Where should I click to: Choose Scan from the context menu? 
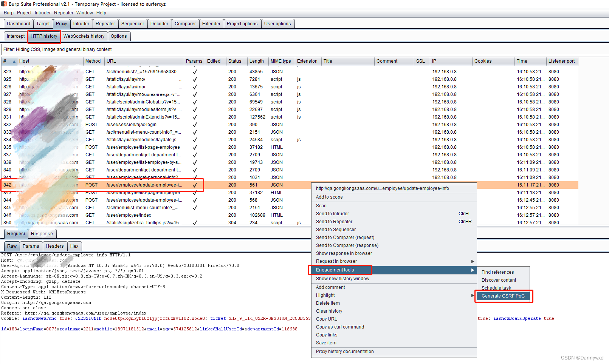[x=394, y=206]
